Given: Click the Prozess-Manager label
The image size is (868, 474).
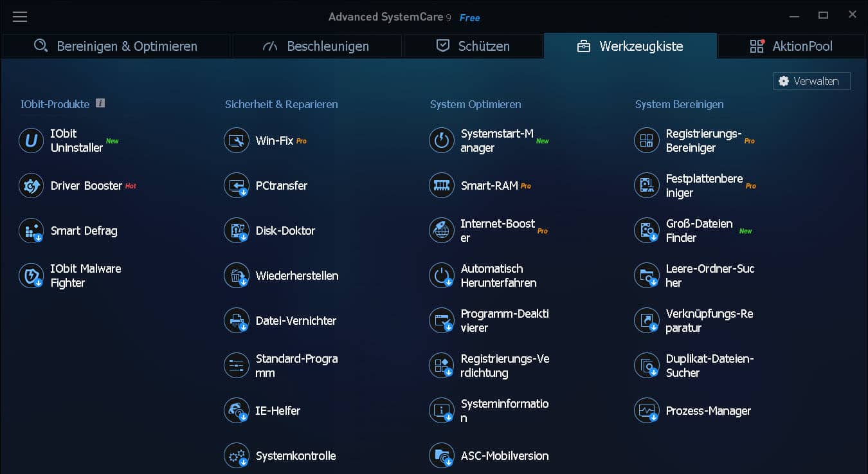Looking at the screenshot, I should pyautogui.click(x=708, y=410).
